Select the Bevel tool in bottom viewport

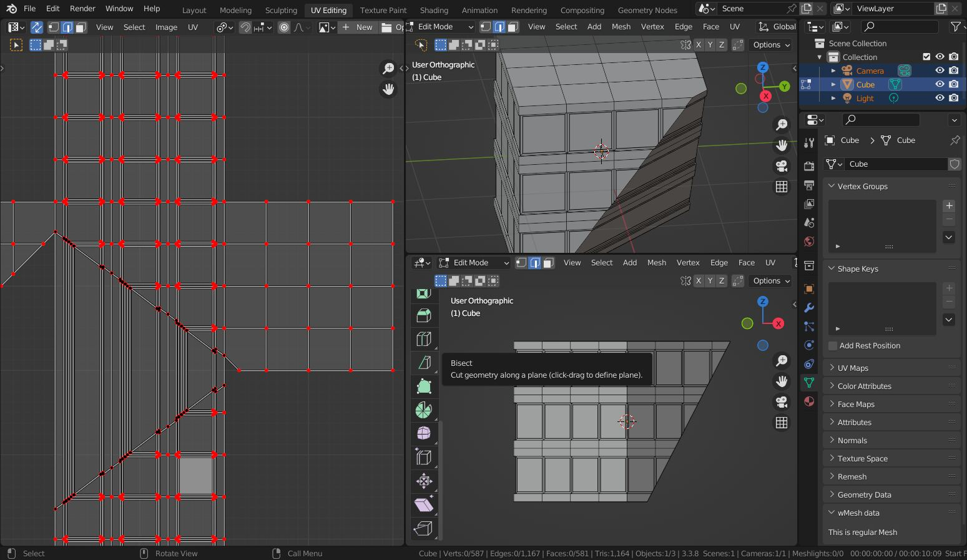point(424,315)
